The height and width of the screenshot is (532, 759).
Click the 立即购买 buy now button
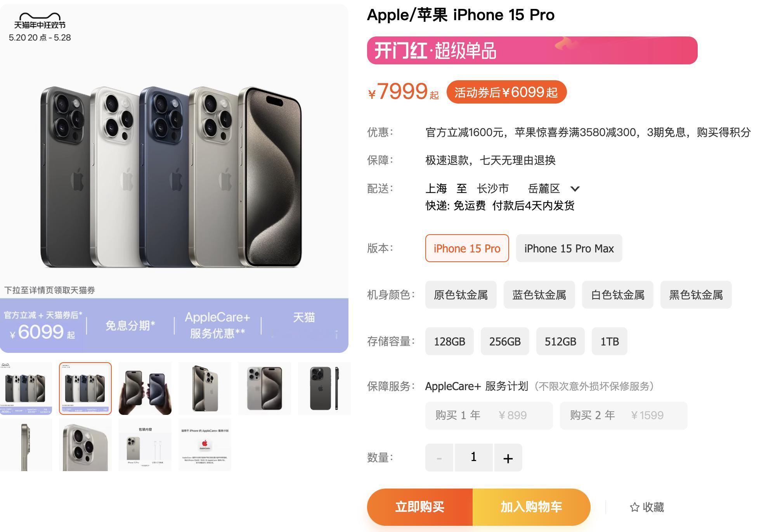click(420, 507)
